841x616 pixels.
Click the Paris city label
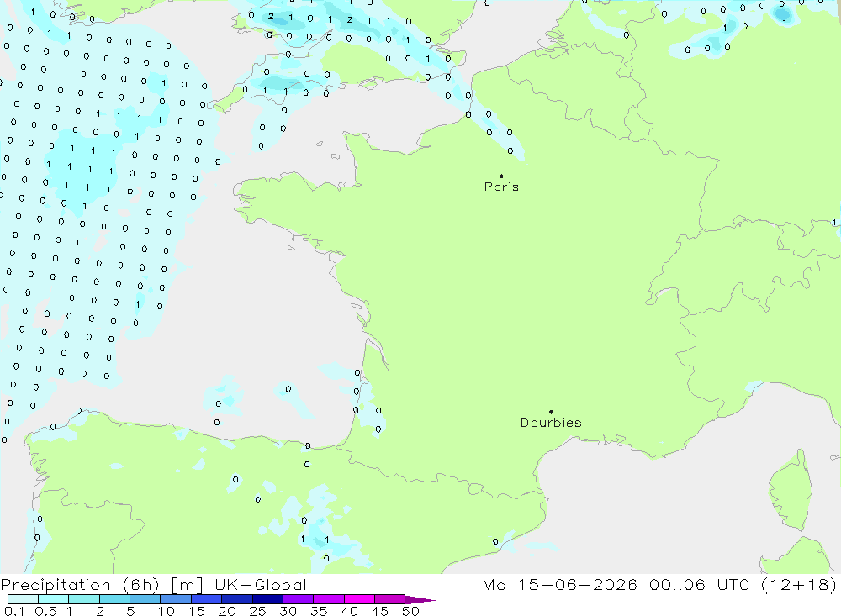click(501, 187)
